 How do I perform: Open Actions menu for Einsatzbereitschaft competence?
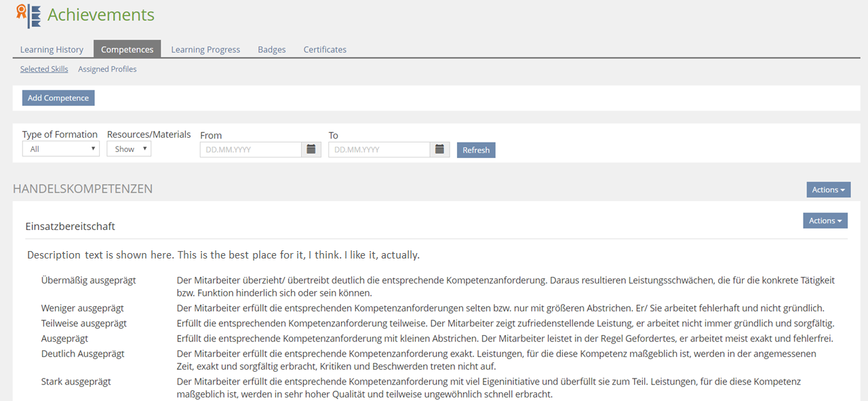[x=825, y=221]
